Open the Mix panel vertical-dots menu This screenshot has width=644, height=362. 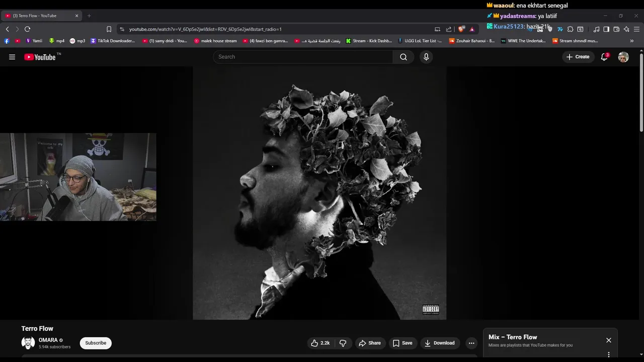click(x=609, y=354)
